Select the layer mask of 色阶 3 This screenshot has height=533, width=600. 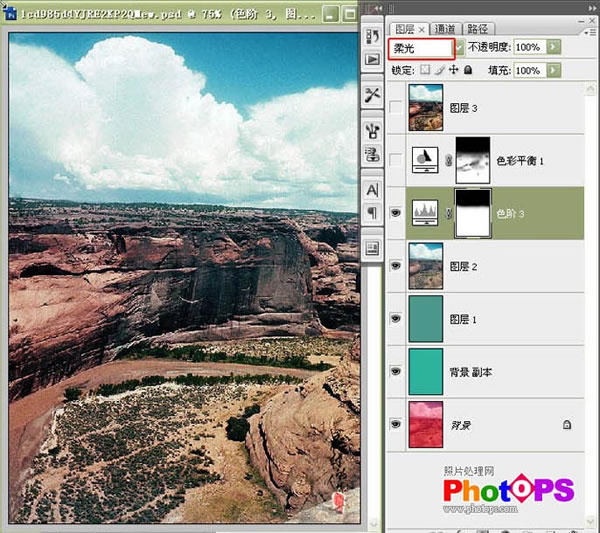click(473, 213)
